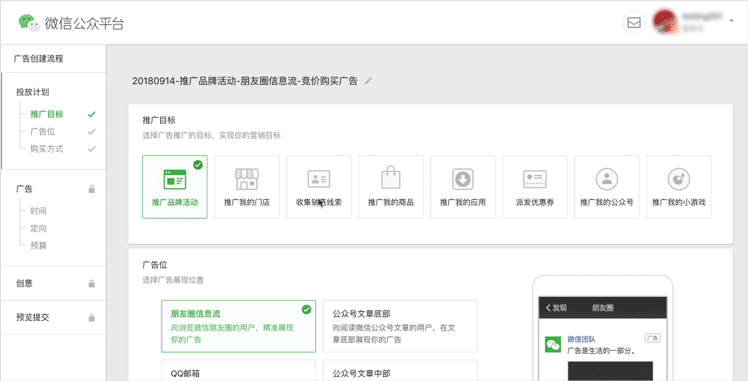This screenshot has height=381, width=748.
Task: Choose the QQ邮箱 ad placement
Action: pos(239,371)
